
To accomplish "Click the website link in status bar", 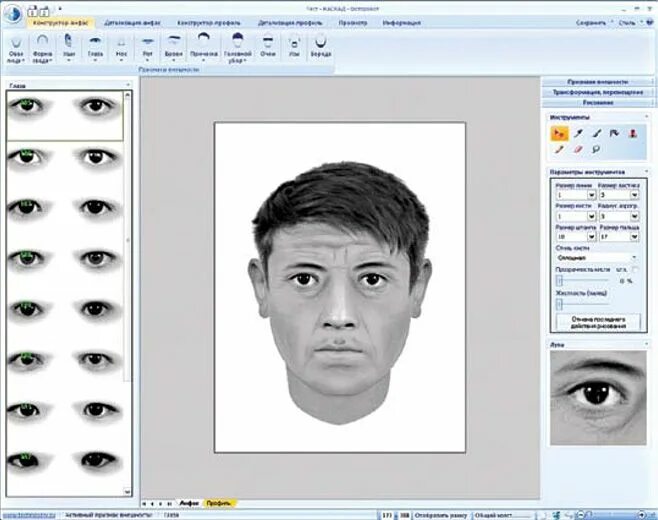I will click(29, 515).
